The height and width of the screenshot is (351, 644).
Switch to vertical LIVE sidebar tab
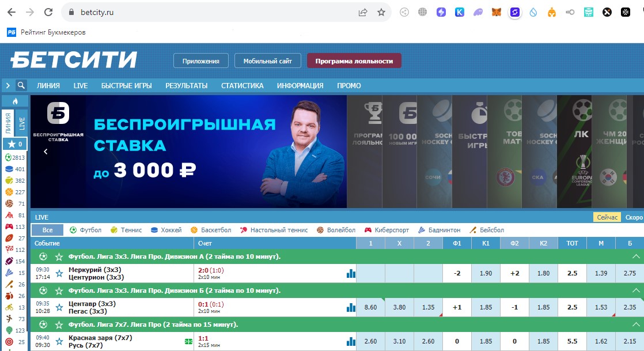[21, 123]
